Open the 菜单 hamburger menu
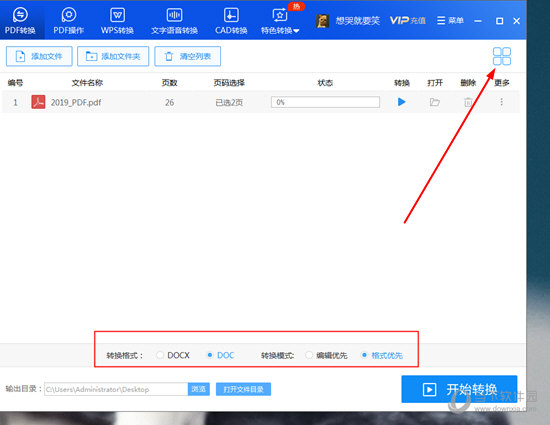The image size is (550, 425). pyautogui.click(x=450, y=21)
